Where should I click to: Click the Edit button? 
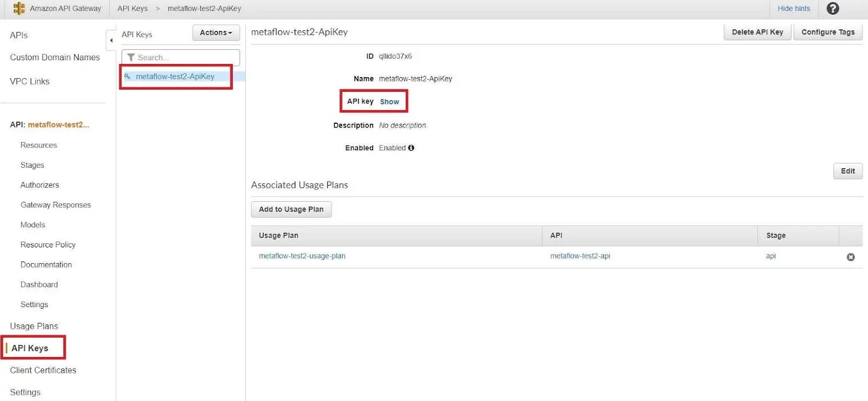pos(848,171)
